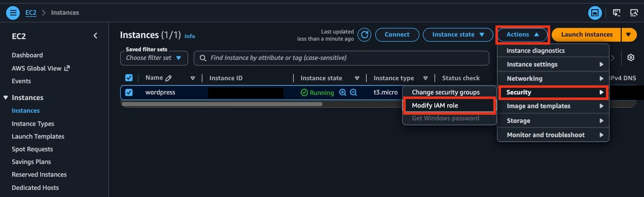The width and height of the screenshot is (644, 197).
Task: Open the EC2 breadcrumb link
Action: coord(31,12)
